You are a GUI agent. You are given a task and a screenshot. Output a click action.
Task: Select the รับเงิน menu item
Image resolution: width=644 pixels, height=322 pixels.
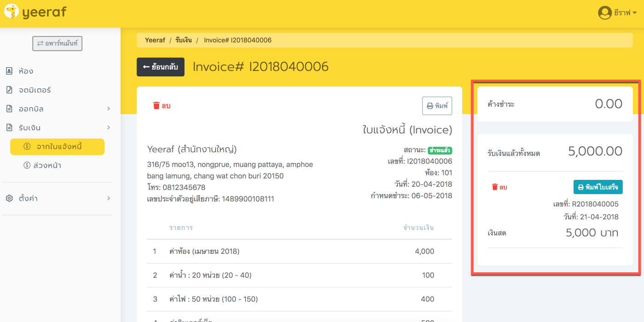click(58, 127)
